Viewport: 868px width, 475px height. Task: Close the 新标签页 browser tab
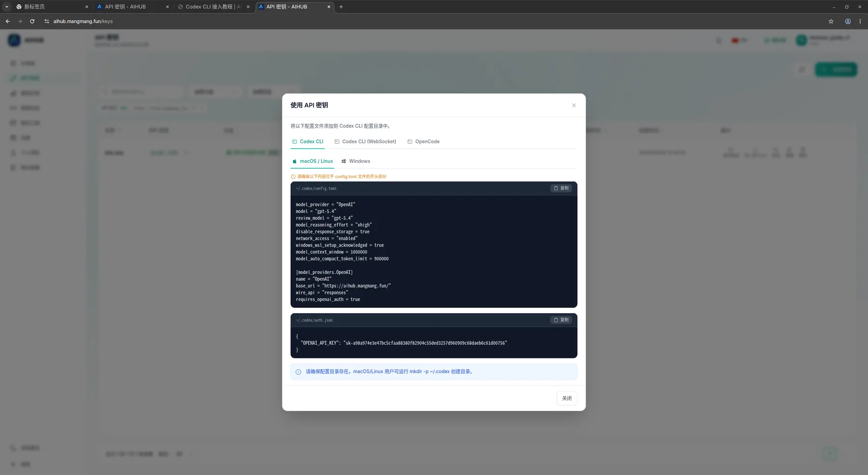pyautogui.click(x=87, y=7)
